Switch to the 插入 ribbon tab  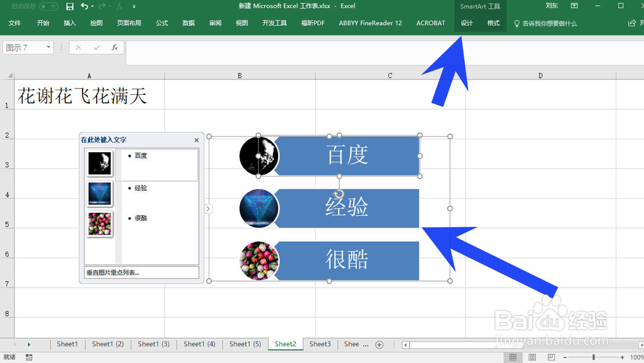[x=70, y=23]
